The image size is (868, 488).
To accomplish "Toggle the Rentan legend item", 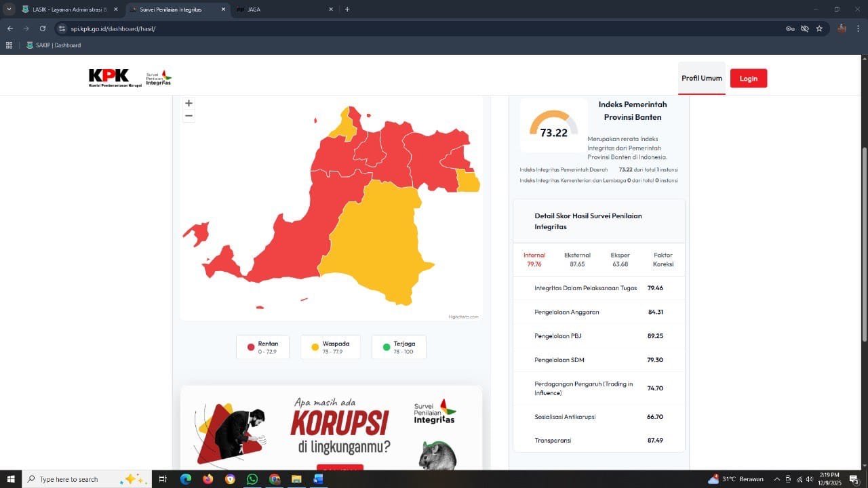I will click(x=262, y=347).
